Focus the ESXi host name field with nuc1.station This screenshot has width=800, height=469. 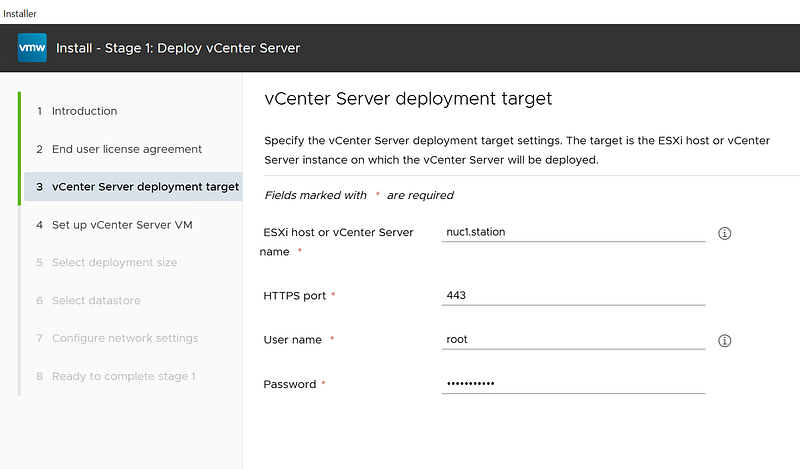573,232
